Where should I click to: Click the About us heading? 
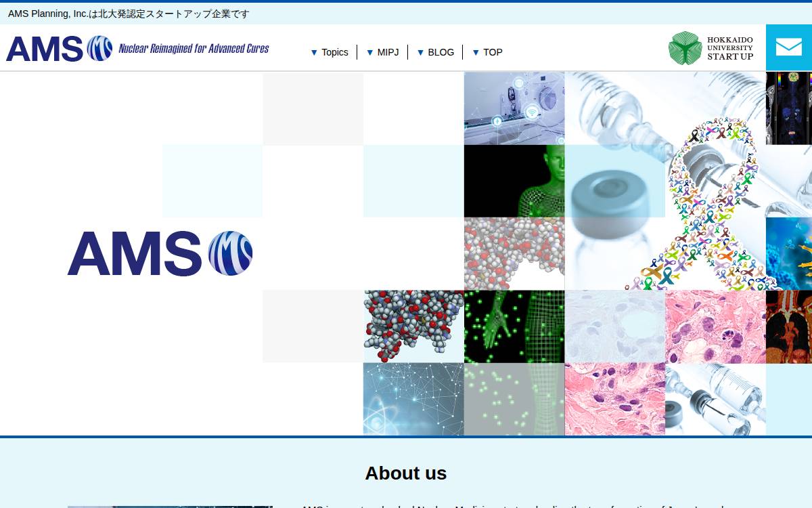pos(406,473)
